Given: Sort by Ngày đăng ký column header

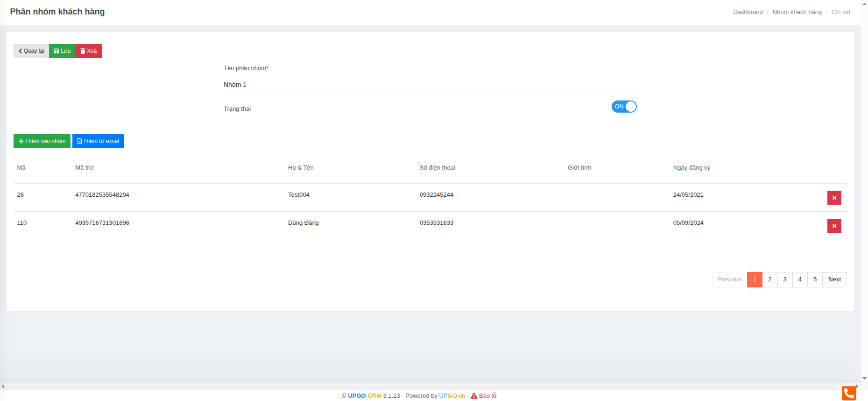Looking at the screenshot, I should tap(691, 168).
